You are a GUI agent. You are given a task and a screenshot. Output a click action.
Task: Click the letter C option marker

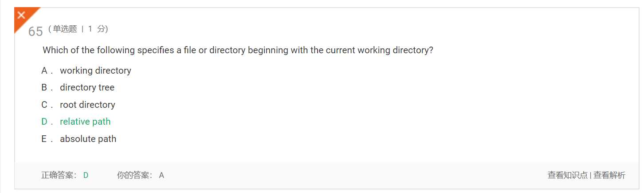tap(44, 105)
